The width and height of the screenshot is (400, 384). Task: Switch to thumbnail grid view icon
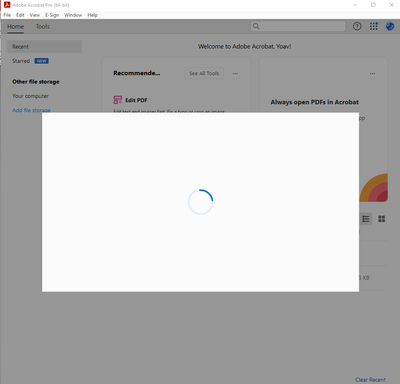tap(382, 219)
